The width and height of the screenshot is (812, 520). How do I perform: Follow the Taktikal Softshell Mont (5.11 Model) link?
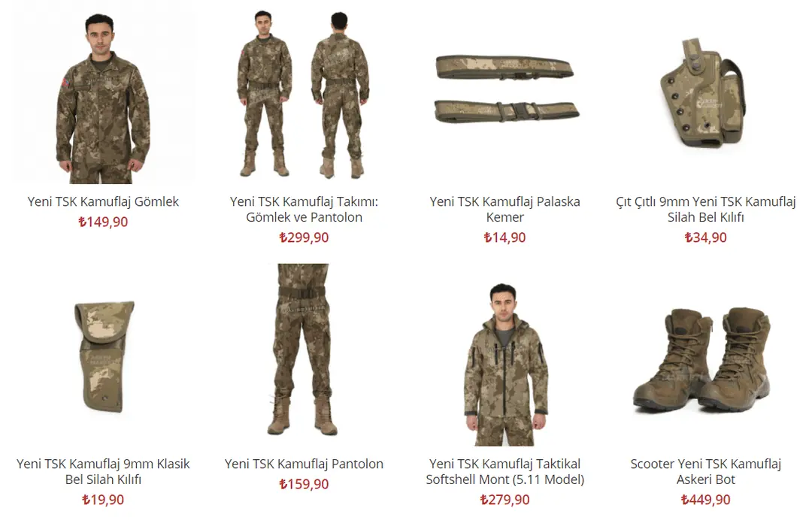pyautogui.click(x=505, y=471)
